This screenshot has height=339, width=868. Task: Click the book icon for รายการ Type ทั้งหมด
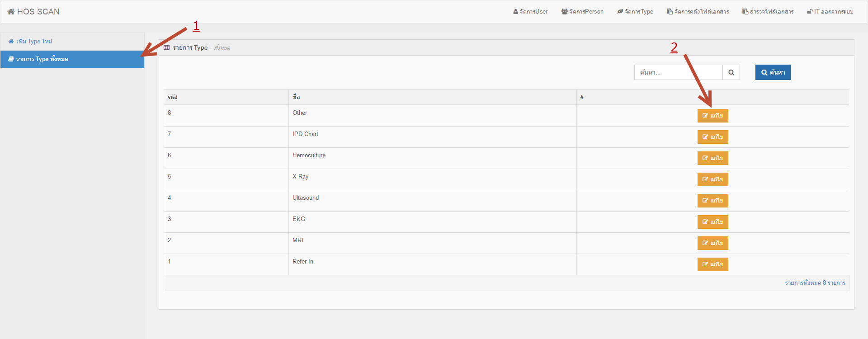[x=11, y=59]
